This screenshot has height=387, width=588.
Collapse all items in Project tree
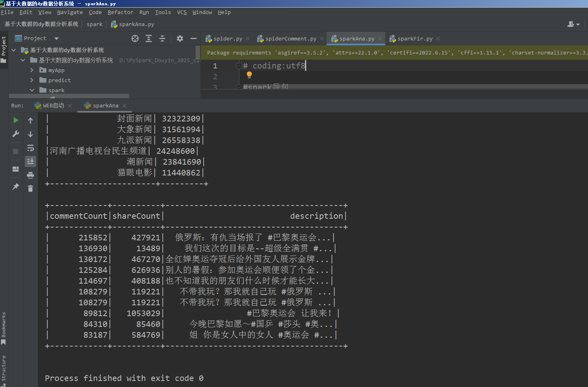click(162, 38)
